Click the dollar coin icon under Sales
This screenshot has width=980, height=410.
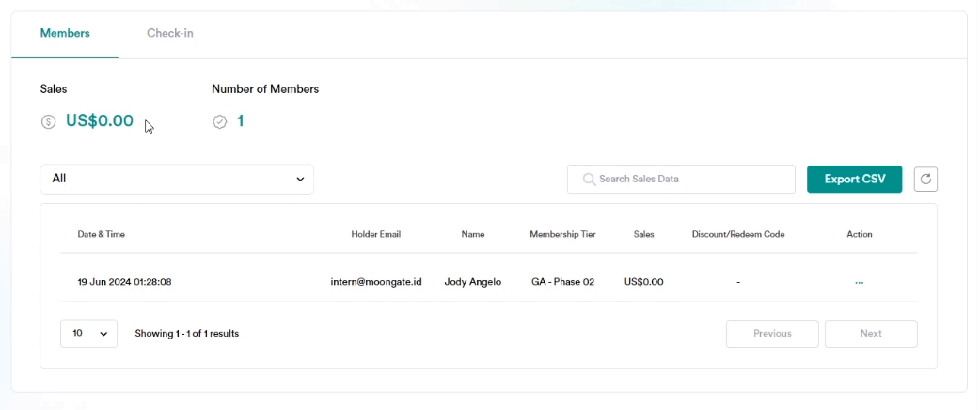[x=49, y=122]
